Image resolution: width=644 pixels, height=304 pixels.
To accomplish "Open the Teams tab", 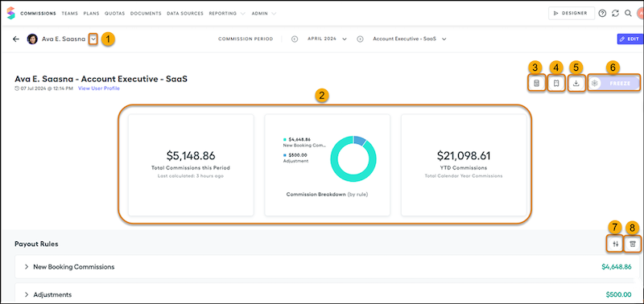I will click(x=70, y=13).
